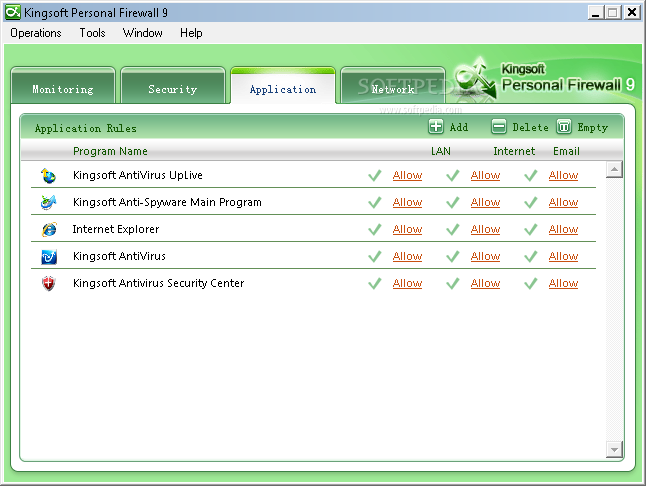The image size is (646, 486).
Task: Click Email checkmark for Security Center row
Action: point(531,283)
